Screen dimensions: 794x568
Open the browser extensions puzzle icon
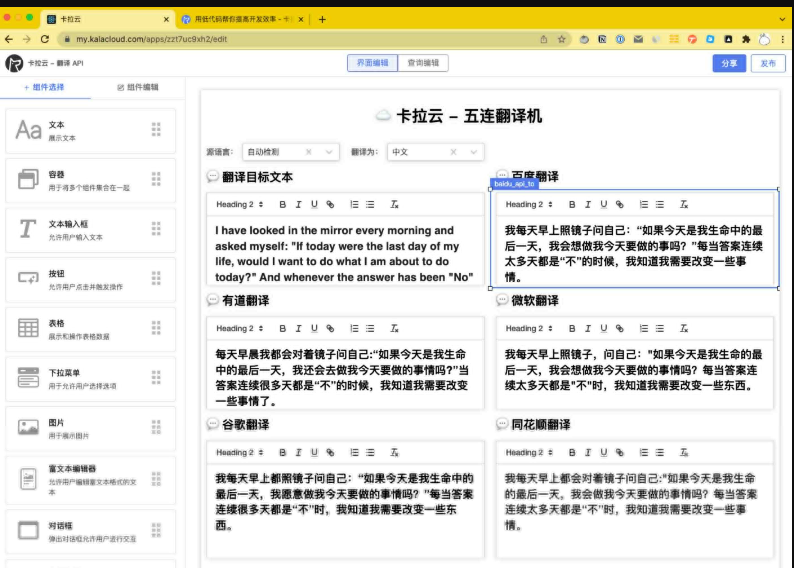(x=746, y=39)
